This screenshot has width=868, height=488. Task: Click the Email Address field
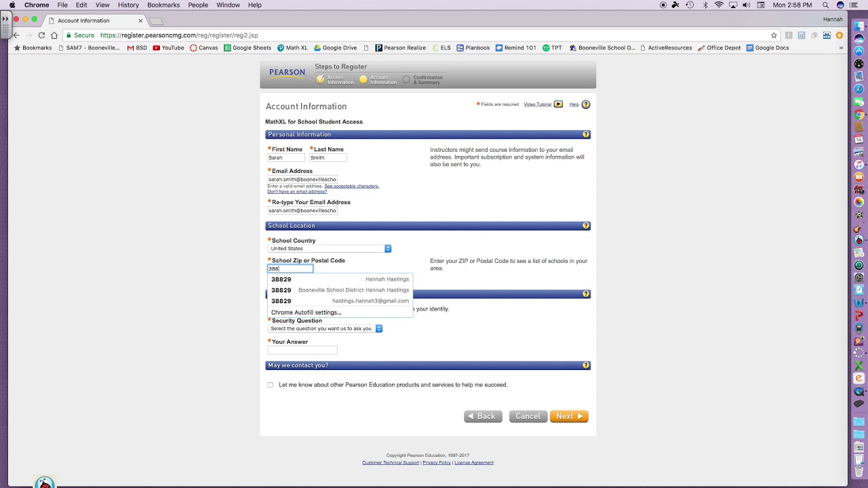click(302, 180)
